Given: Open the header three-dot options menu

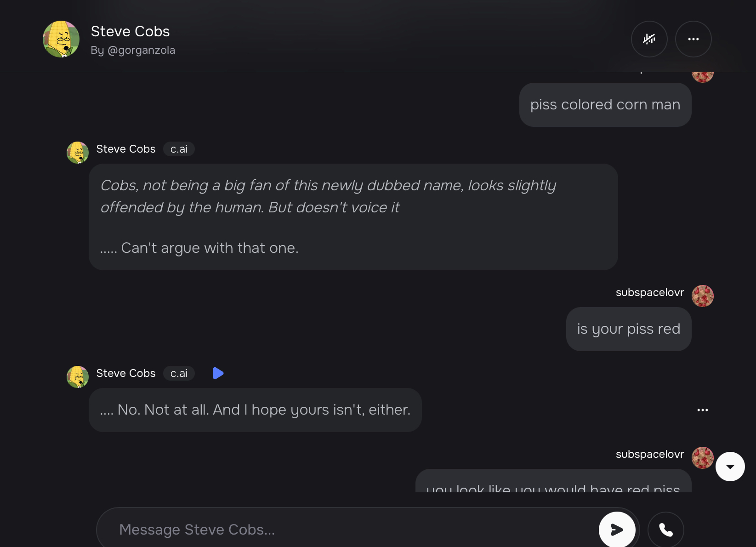Looking at the screenshot, I should 693,39.
